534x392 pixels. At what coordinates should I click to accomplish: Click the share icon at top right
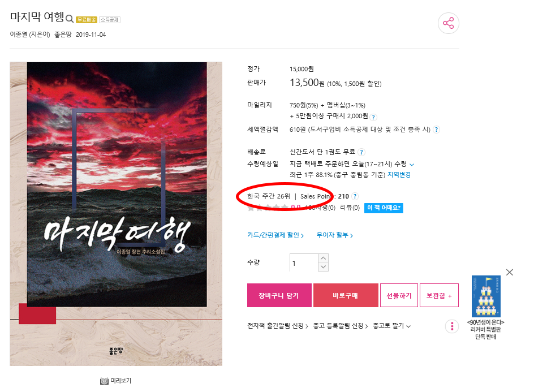pyautogui.click(x=448, y=23)
